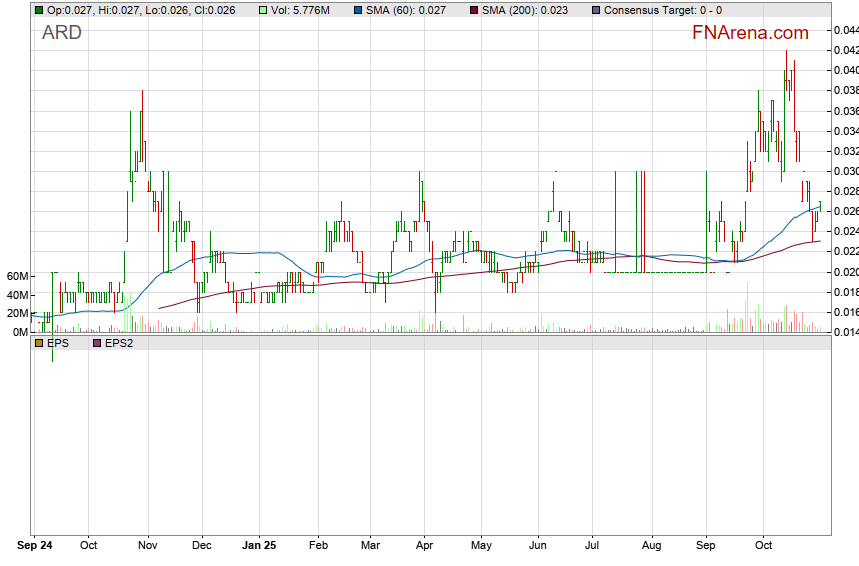Click the Sep 24 date axis label
The image size is (859, 566).
(x=36, y=547)
